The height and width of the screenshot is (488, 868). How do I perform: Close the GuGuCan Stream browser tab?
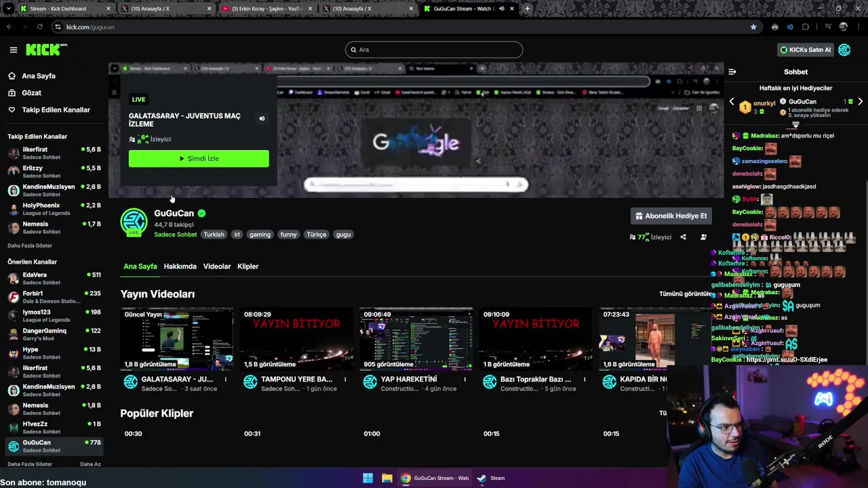[512, 9]
